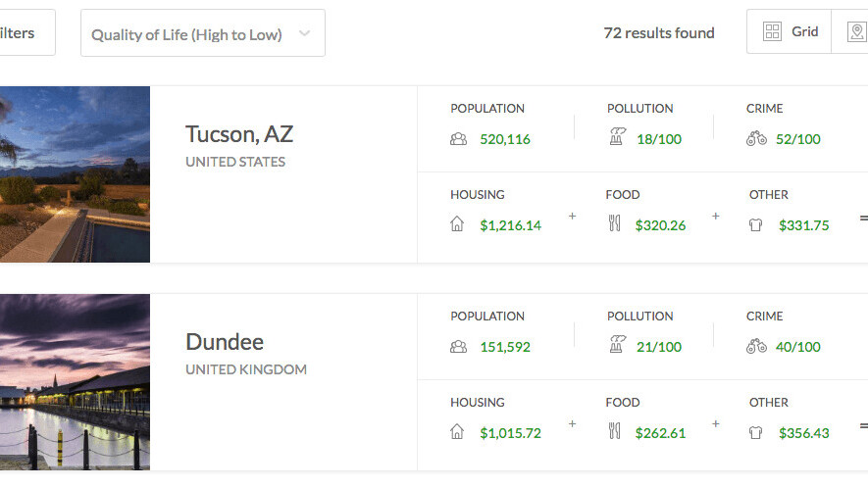Click Tucson population people icon
The image size is (868, 488).
tap(458, 139)
